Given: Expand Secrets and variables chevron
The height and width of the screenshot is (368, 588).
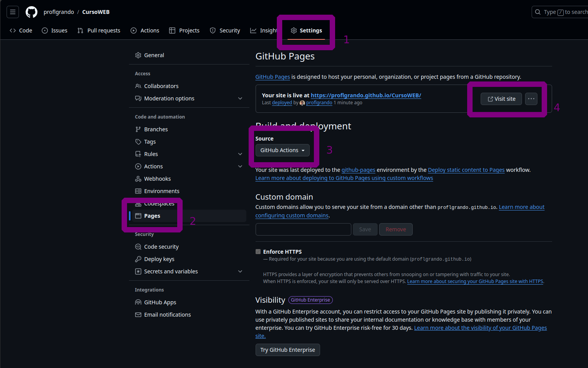Looking at the screenshot, I should (x=240, y=271).
